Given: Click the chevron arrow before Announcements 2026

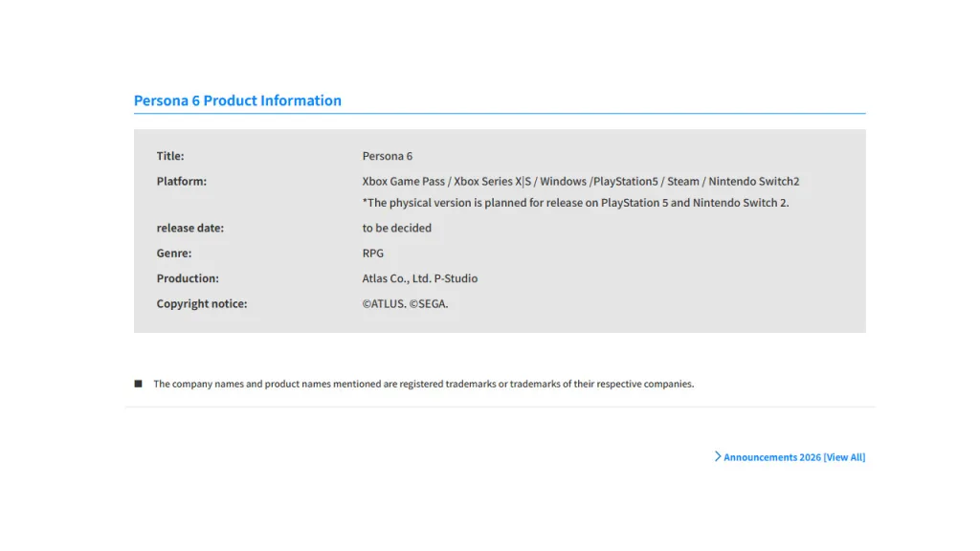Looking at the screenshot, I should [x=718, y=456].
